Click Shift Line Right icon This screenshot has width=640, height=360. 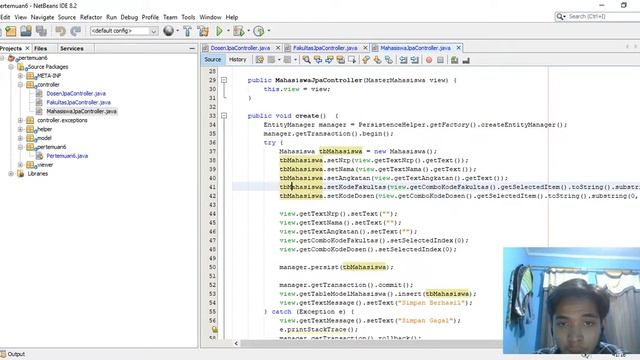415,60
